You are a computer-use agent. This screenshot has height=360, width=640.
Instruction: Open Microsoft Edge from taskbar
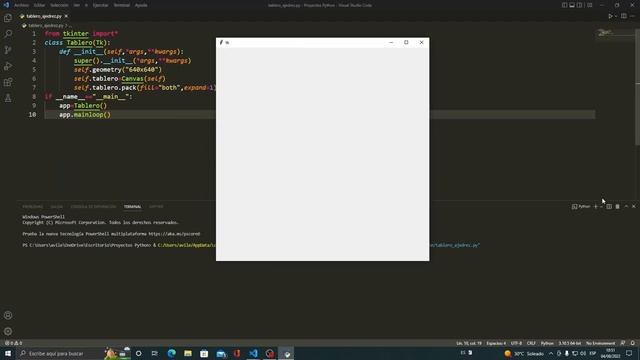coord(171,353)
